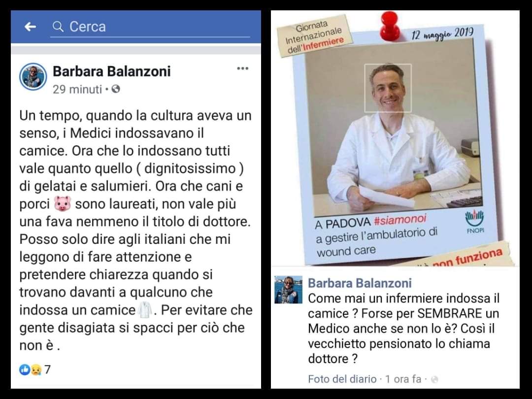Click the pig emoji in post text
Image resolution: width=532 pixels, height=399 pixels.
point(63,204)
